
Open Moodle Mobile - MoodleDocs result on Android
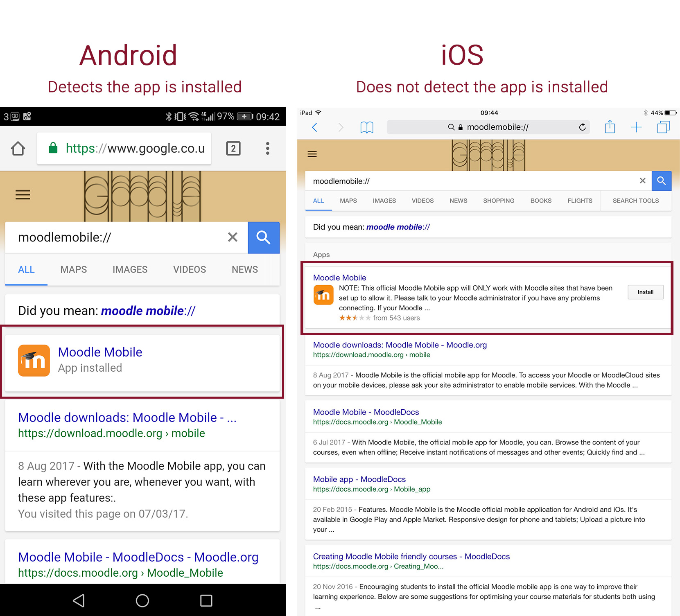(x=138, y=557)
